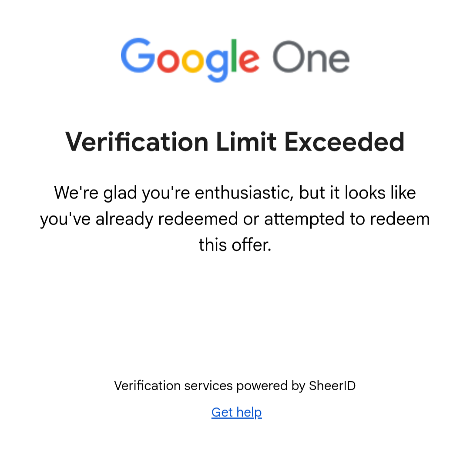The height and width of the screenshot is (476, 470).
Task: Click the Google One logo
Action: tap(235, 60)
